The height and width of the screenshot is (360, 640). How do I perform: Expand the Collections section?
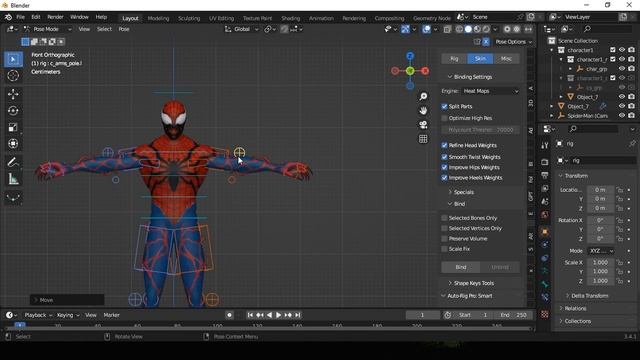pyautogui.click(x=575, y=321)
